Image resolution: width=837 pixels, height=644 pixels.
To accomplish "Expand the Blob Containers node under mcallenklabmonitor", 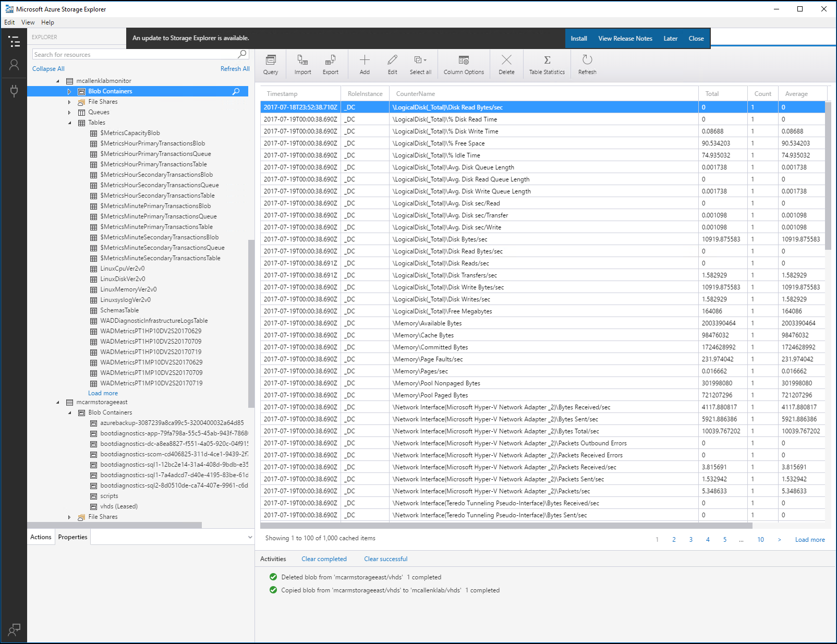I will coord(69,92).
